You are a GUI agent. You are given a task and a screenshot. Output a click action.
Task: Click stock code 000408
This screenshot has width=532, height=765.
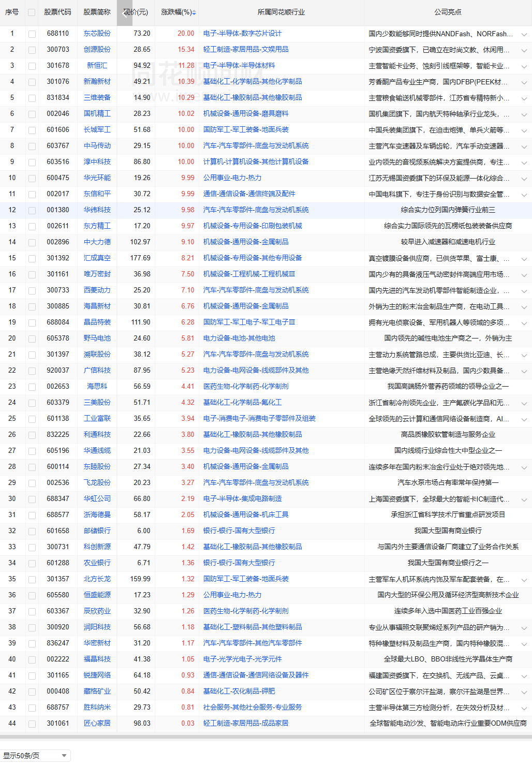[58, 691]
